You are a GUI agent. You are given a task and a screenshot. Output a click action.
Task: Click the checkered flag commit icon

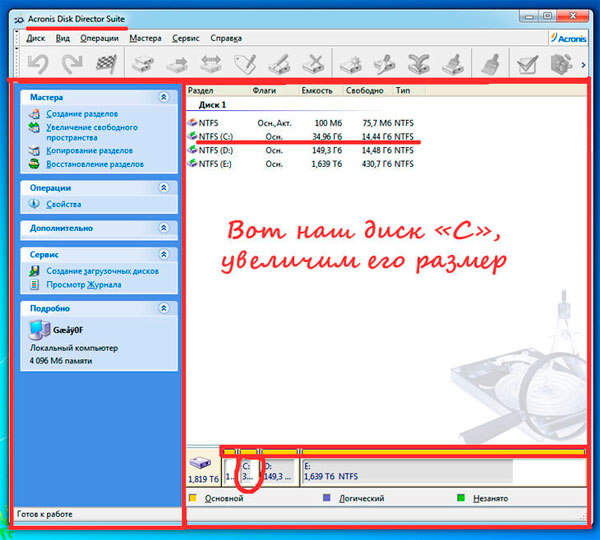pyautogui.click(x=105, y=65)
